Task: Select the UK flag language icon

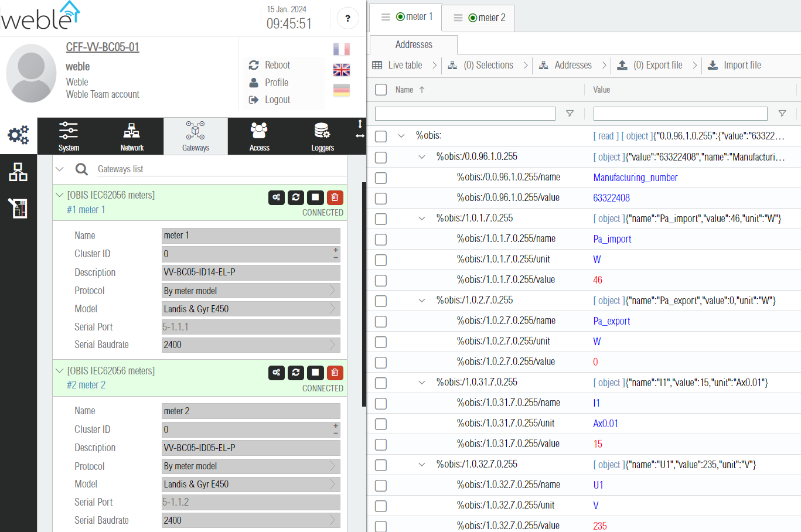Action: [x=342, y=70]
